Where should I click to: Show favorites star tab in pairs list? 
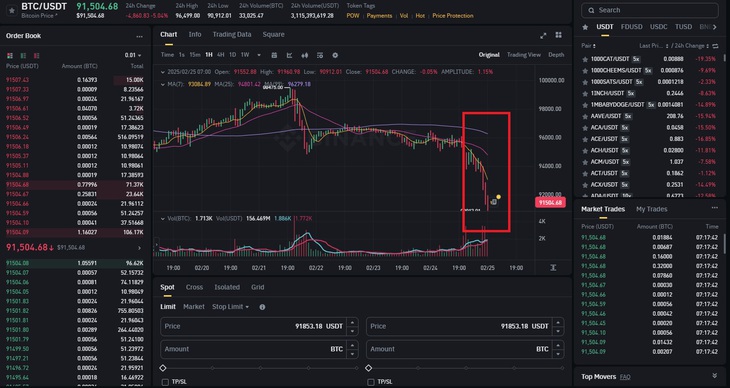point(585,27)
